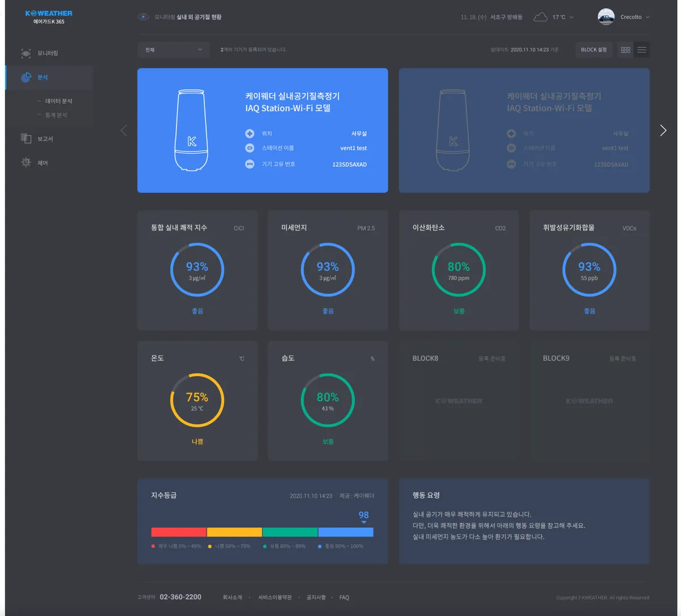Image resolution: width=681 pixels, height=616 pixels.
Task: Click the blue 좋음 segment of index bar
Action: (346, 532)
